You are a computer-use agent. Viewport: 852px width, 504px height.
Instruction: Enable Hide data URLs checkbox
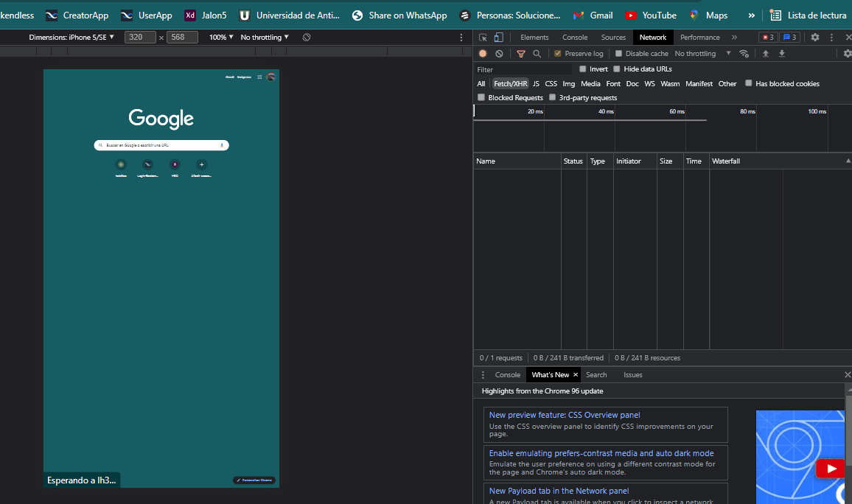617,69
